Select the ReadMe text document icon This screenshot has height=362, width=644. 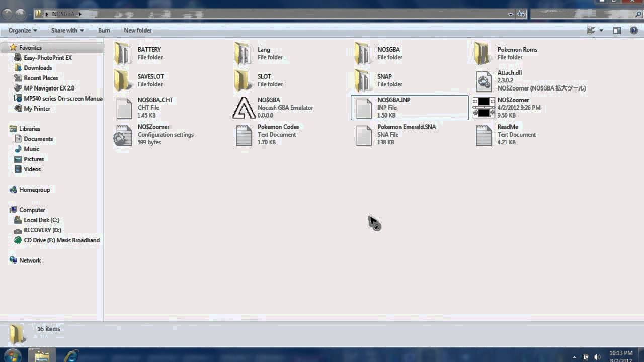click(x=484, y=136)
